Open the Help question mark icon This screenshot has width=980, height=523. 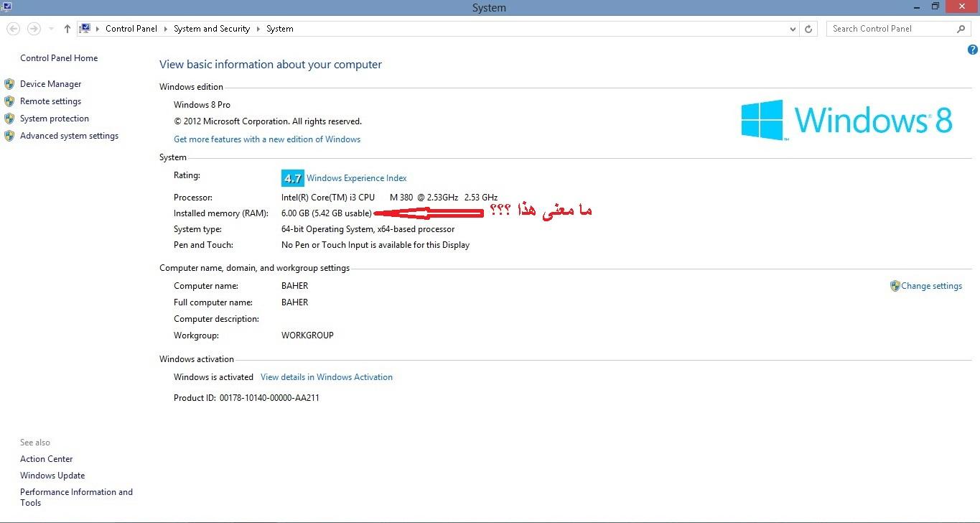tap(973, 50)
